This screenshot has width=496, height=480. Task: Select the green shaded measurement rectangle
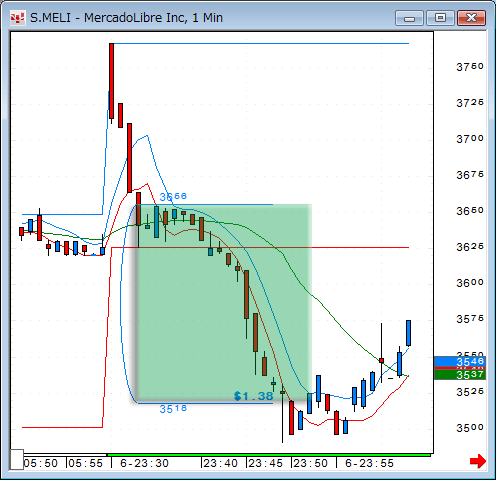(x=223, y=302)
